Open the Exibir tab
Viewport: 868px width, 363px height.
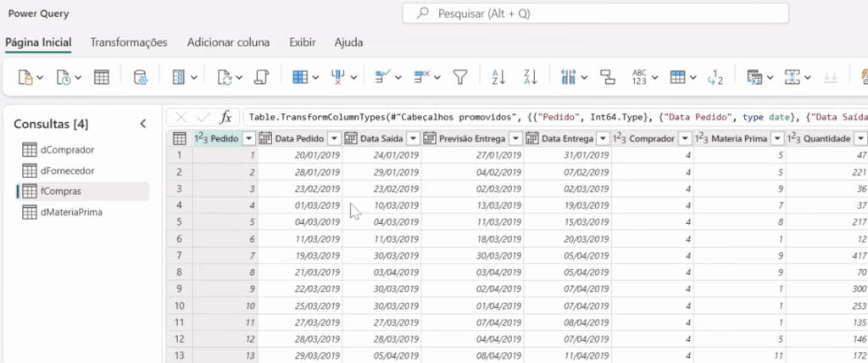pyautogui.click(x=303, y=42)
